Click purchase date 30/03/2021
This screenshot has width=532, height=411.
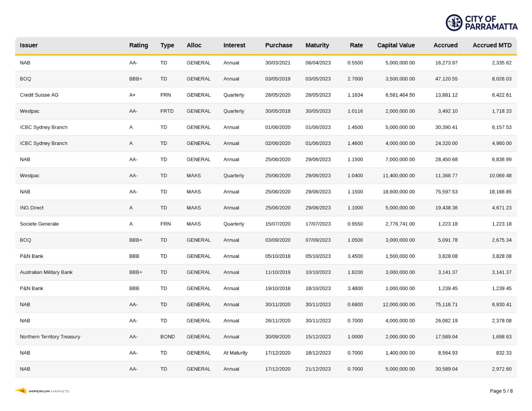[278, 63]
